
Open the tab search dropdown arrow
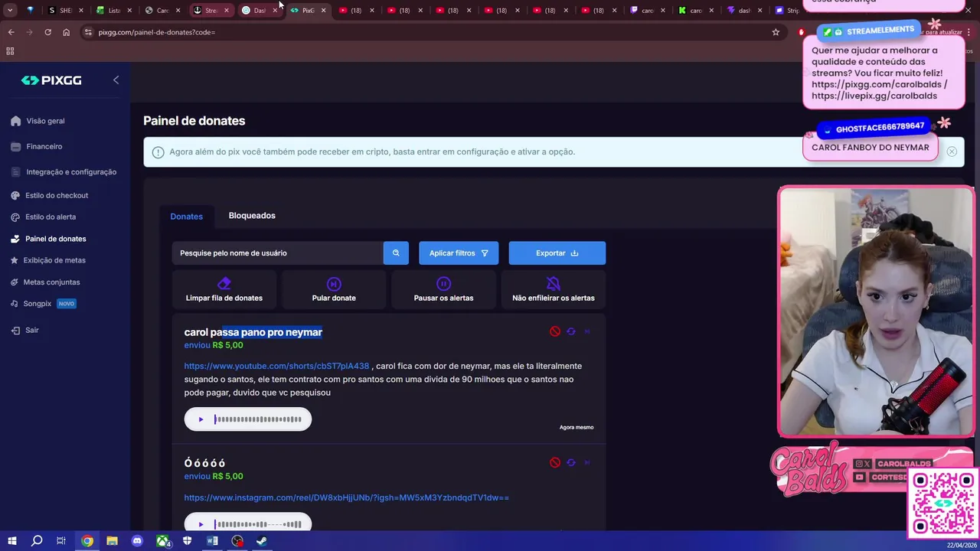click(x=10, y=10)
